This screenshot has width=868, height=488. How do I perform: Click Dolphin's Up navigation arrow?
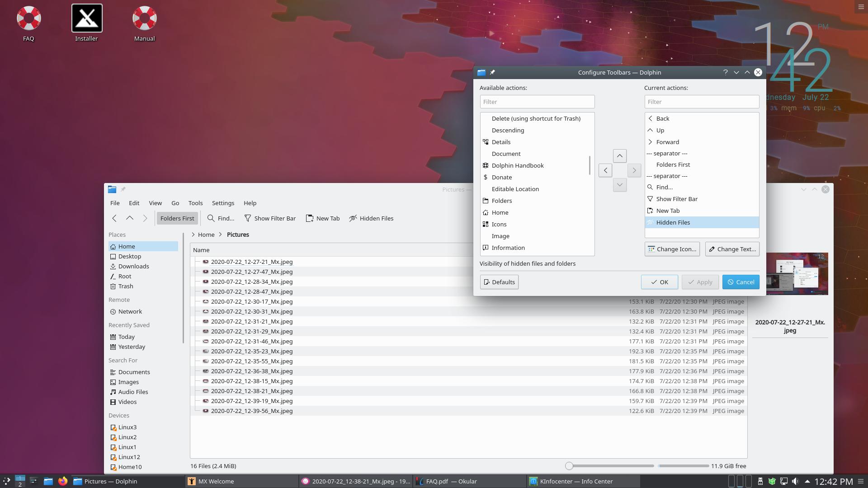(x=130, y=218)
